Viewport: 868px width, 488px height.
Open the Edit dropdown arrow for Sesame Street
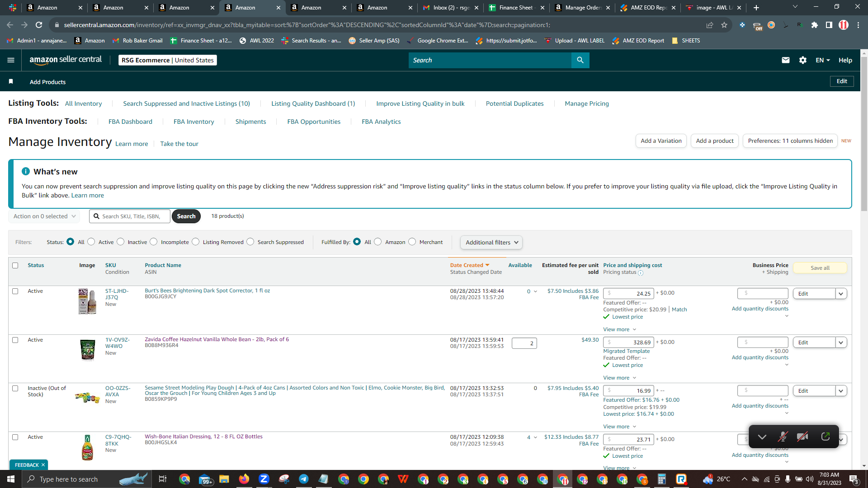pyautogui.click(x=841, y=391)
